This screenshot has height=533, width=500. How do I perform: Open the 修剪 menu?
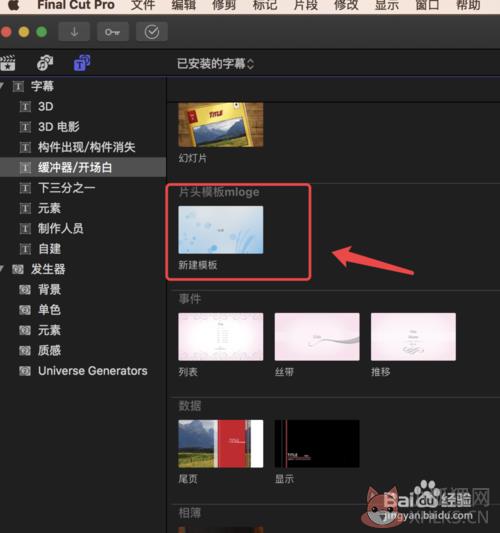click(224, 5)
